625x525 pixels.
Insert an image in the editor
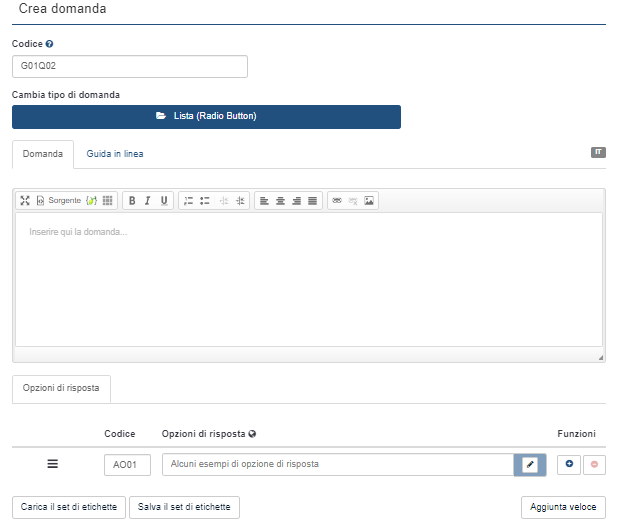pyautogui.click(x=369, y=201)
